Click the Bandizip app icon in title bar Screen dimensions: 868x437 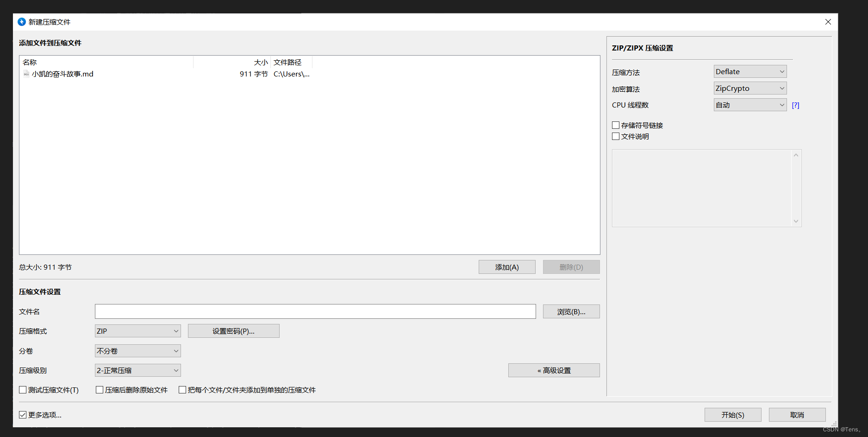point(22,22)
